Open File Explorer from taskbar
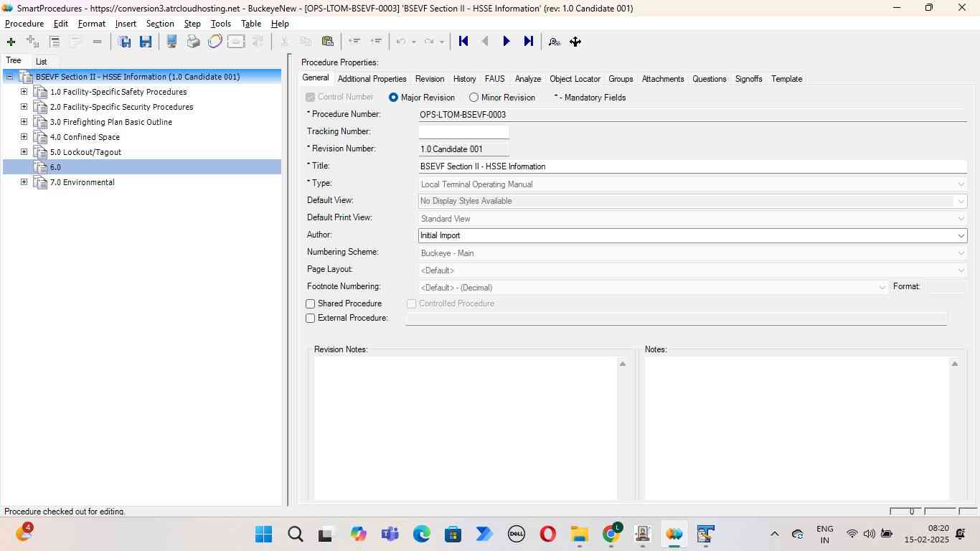 point(579,534)
